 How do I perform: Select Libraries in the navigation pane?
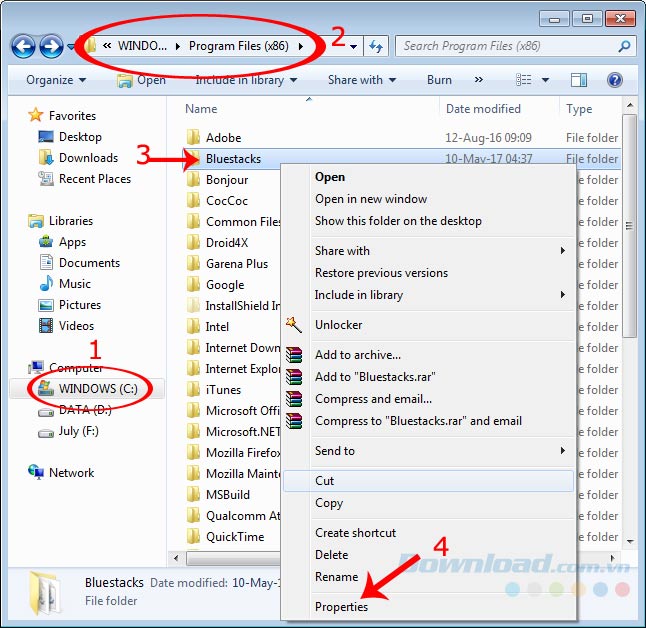click(x=71, y=221)
